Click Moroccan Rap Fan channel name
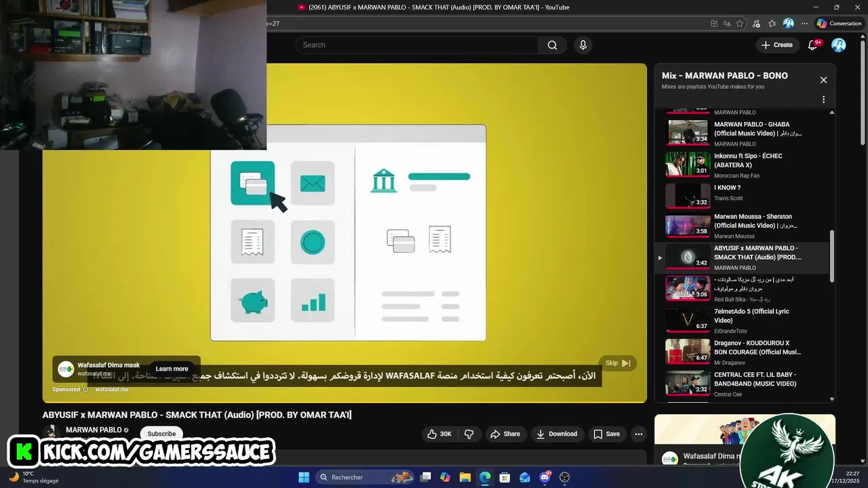 pyautogui.click(x=736, y=176)
